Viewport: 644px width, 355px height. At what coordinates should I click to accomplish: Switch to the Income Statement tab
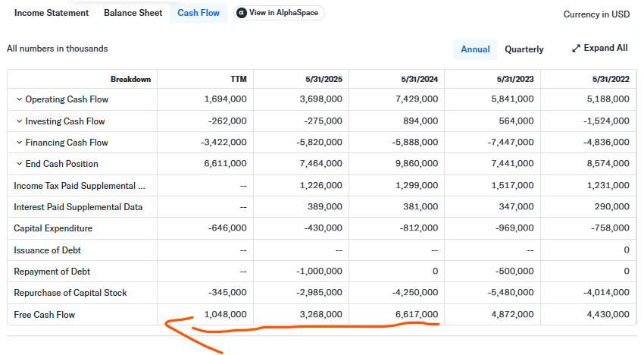[52, 13]
